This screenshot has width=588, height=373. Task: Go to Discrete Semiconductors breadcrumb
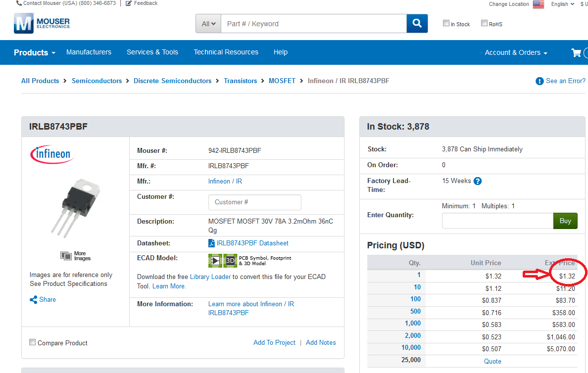173,81
